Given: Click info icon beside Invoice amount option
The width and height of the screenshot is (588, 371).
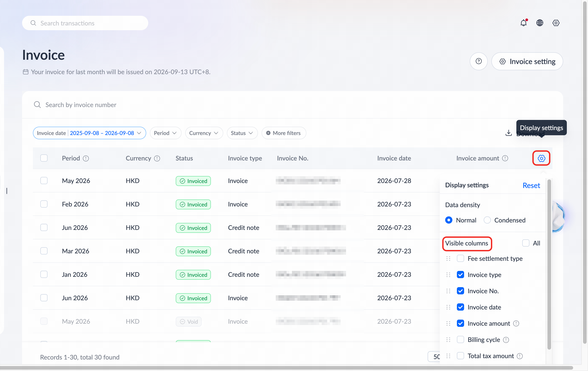Looking at the screenshot, I should (x=516, y=324).
